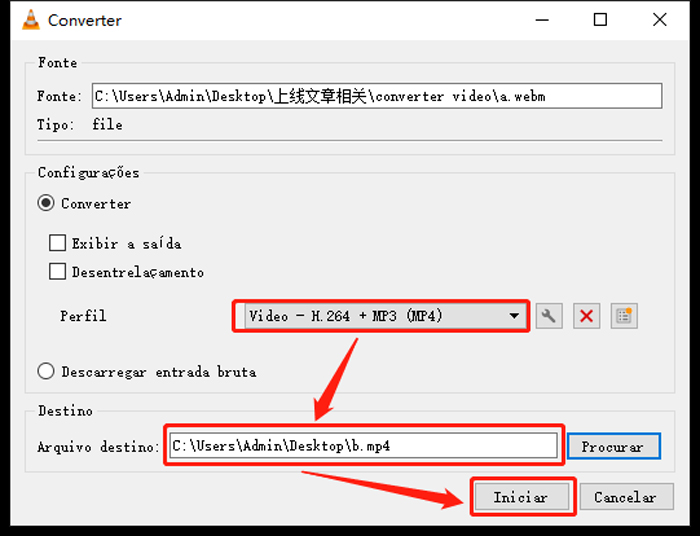Screen dimensions: 700x536
Task: Create a new profile icon
Action: click(x=624, y=316)
